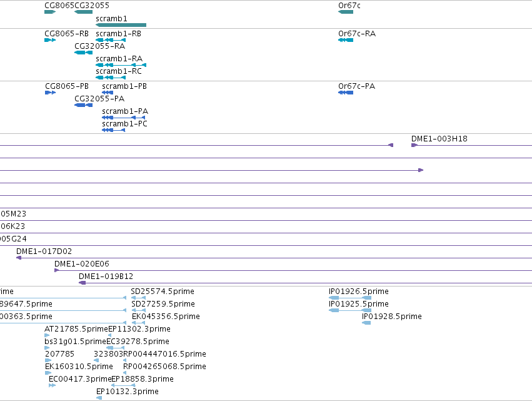Click the SD27259.5prime EST label
532x401 pixels.
tap(163, 304)
